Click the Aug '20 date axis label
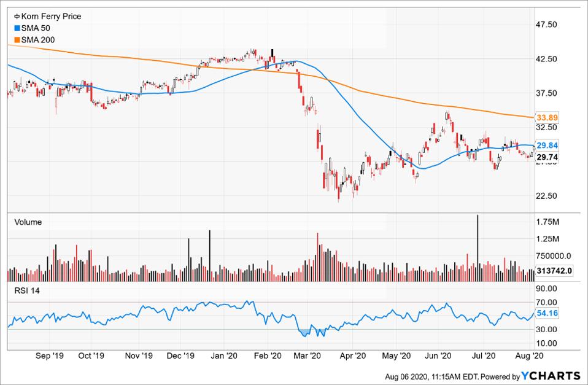 click(528, 356)
